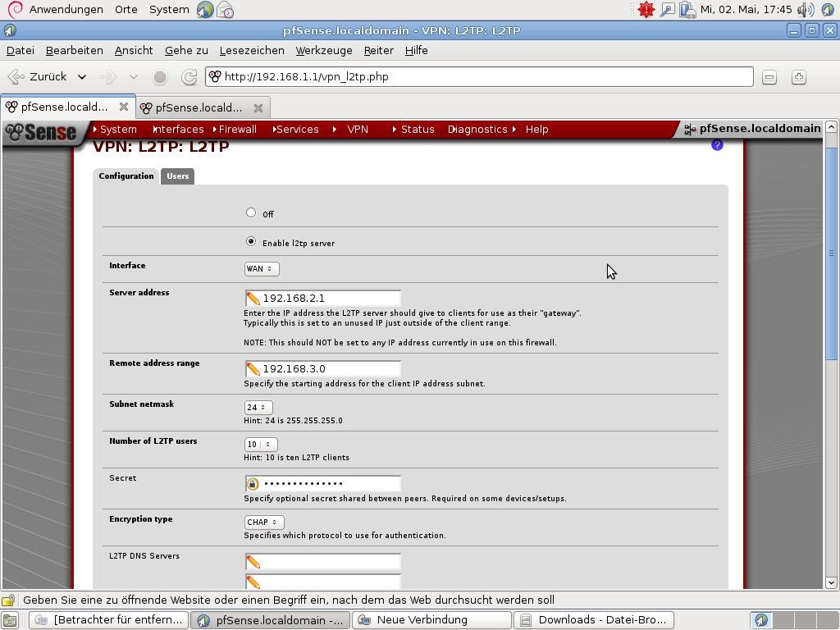Click the volume speaker icon
This screenshot has height=630, width=840.
806,10
